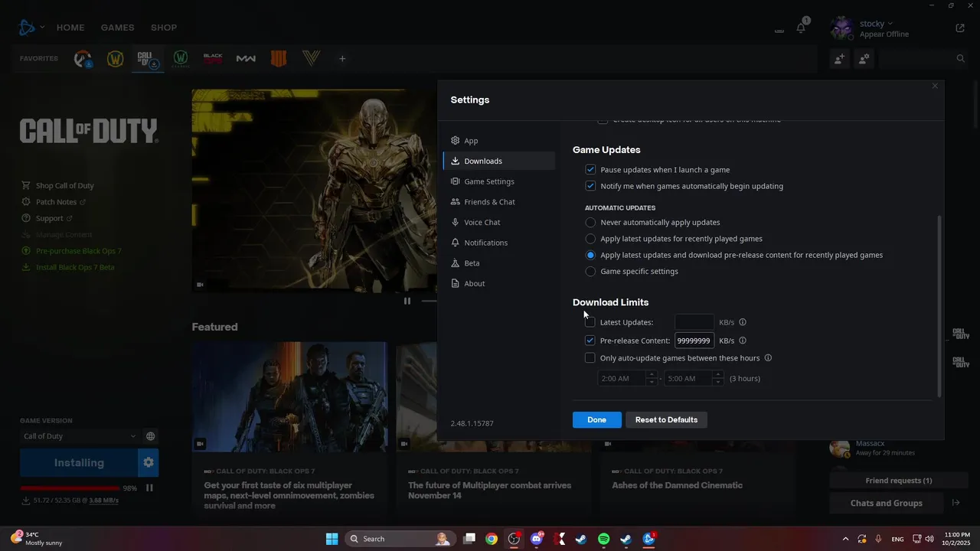This screenshot has height=551, width=980.
Task: Add a game to favorites with plus
Action: [x=342, y=59]
